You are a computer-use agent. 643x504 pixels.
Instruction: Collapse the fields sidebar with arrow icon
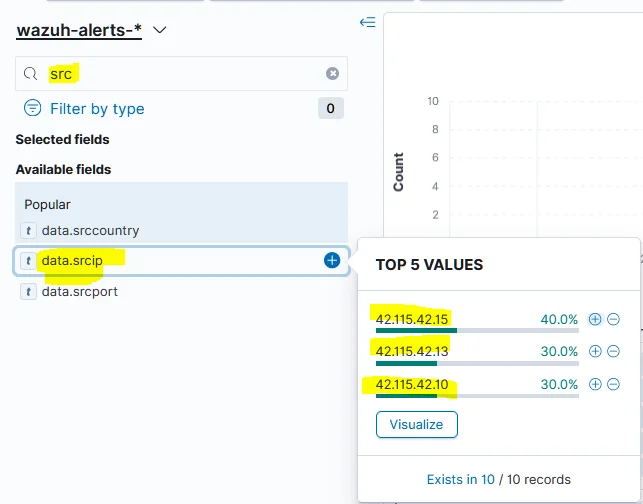(367, 22)
